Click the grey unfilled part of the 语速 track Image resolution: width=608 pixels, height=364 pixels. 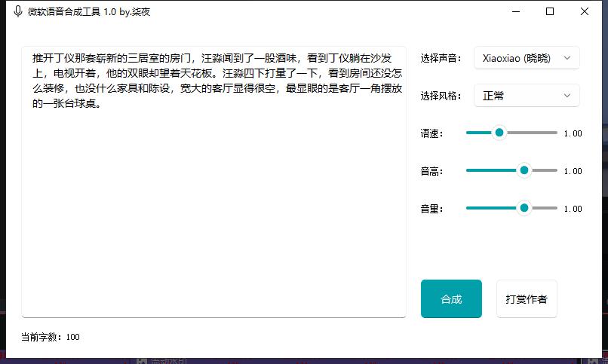click(x=532, y=133)
